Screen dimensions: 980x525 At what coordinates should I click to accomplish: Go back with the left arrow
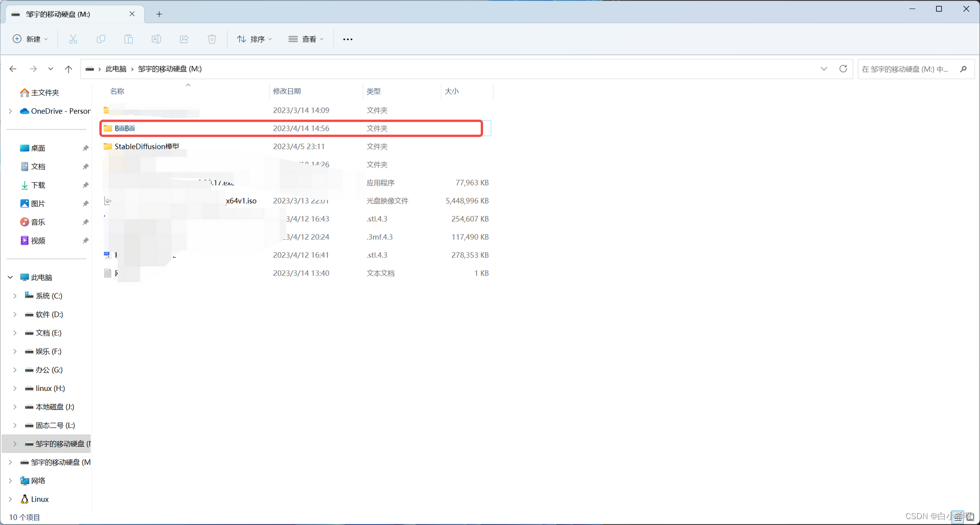click(13, 69)
